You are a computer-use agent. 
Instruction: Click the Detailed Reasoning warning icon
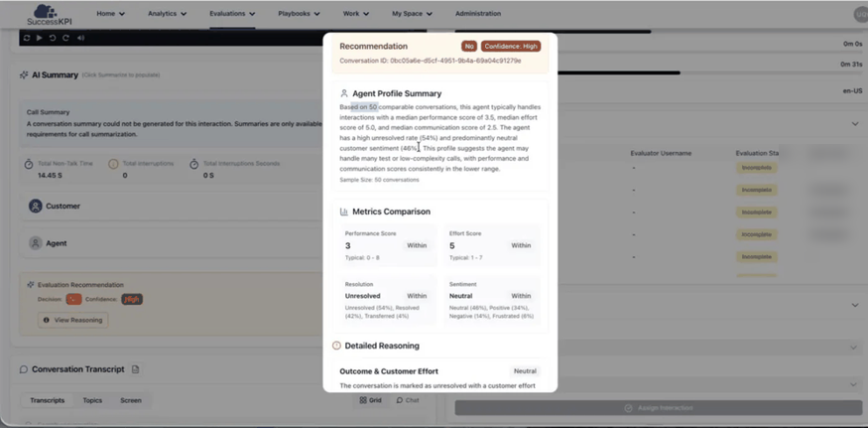tap(336, 346)
